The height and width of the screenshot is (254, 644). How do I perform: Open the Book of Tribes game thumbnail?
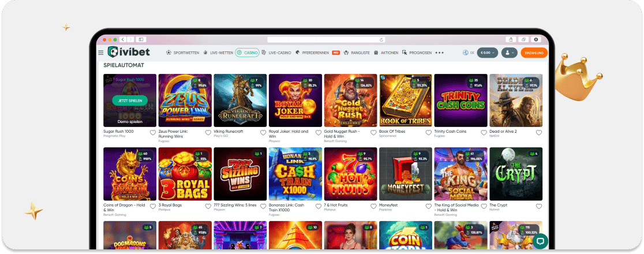click(x=406, y=100)
